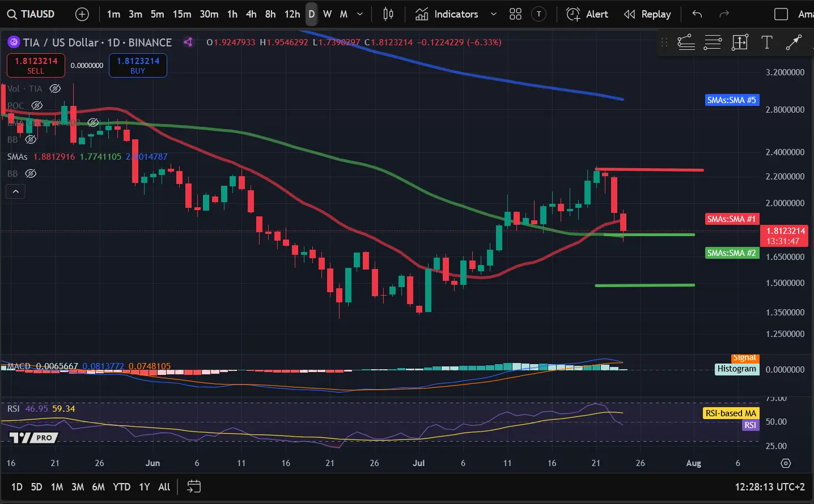Click the purple share icon next to BINANCE
The height and width of the screenshot is (504, 814).
click(188, 42)
